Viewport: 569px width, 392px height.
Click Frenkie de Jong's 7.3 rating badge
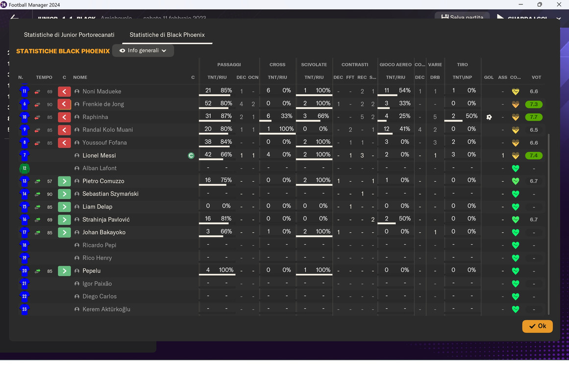click(x=534, y=104)
